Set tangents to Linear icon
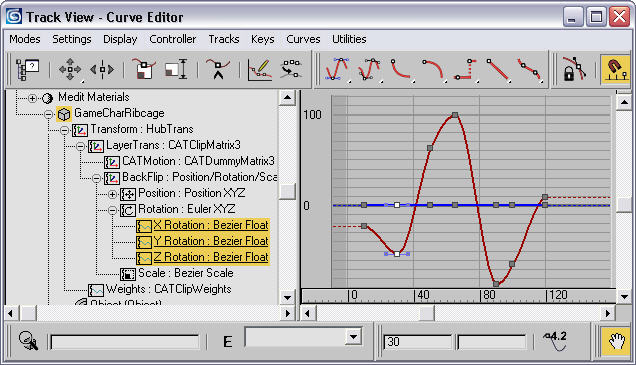636x365 pixels. pos(498,70)
